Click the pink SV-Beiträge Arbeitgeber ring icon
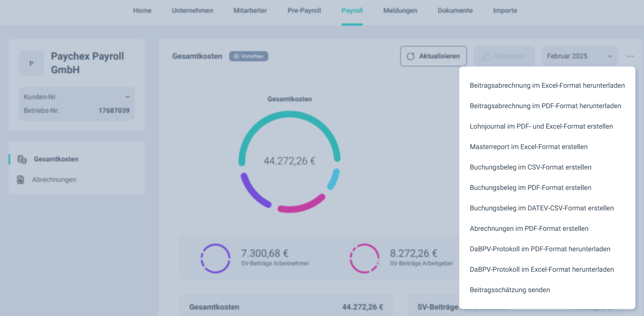 tap(365, 258)
